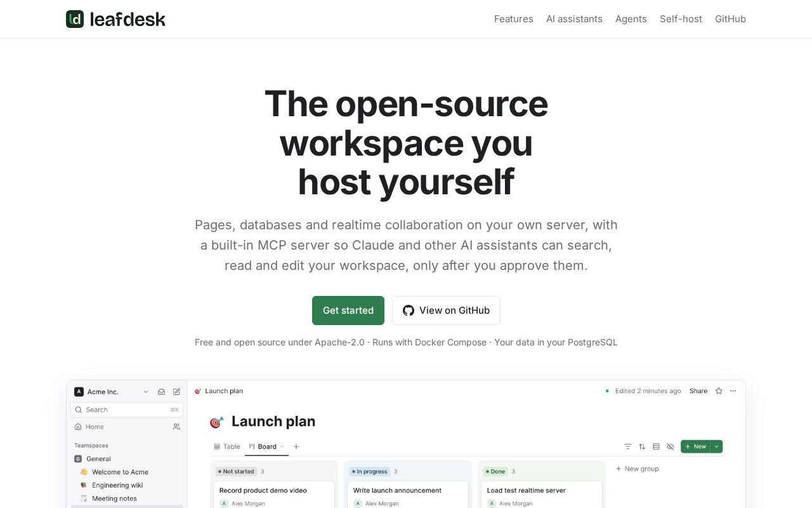Image resolution: width=812 pixels, height=508 pixels.
Task: Click the leafdesk logo icon
Action: (x=75, y=19)
